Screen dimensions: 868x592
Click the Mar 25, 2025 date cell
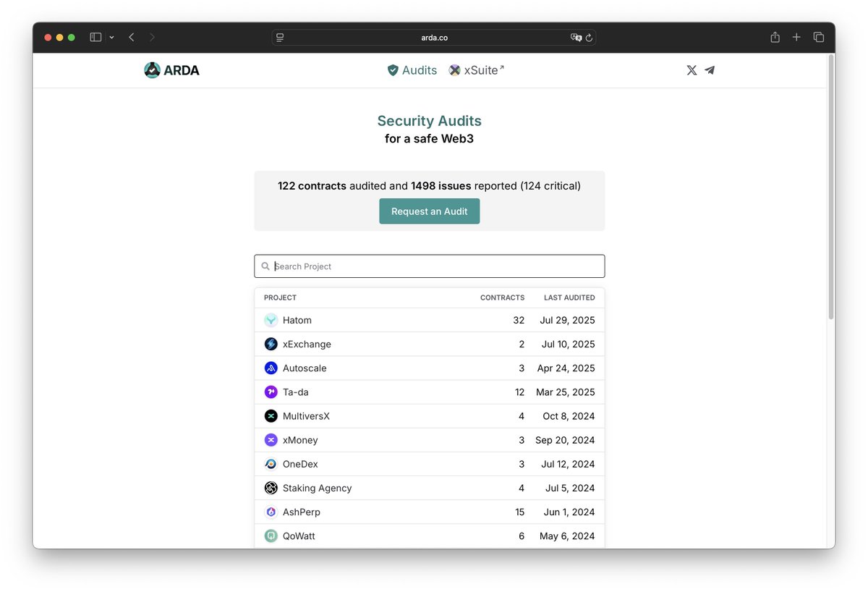pyautogui.click(x=566, y=392)
